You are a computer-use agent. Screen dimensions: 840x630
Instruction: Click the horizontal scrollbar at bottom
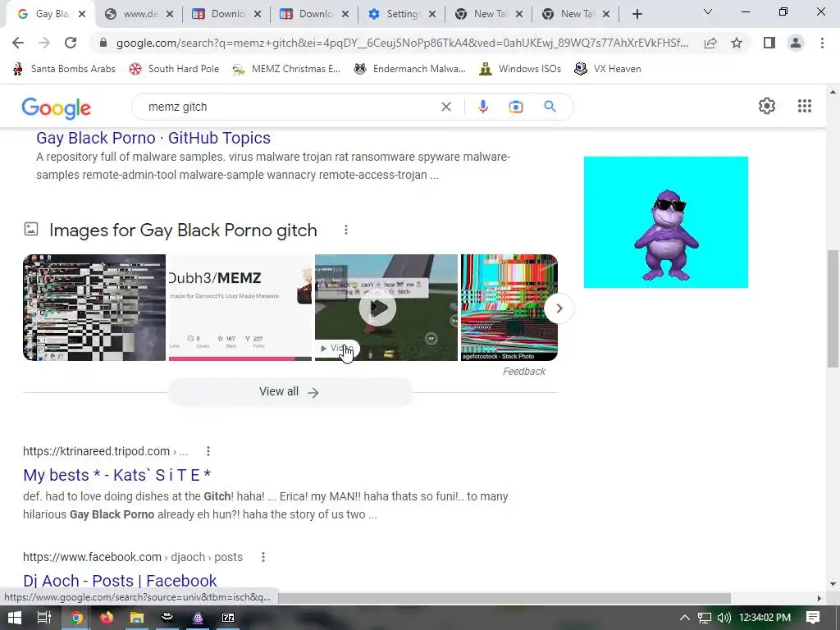[x=504, y=598]
